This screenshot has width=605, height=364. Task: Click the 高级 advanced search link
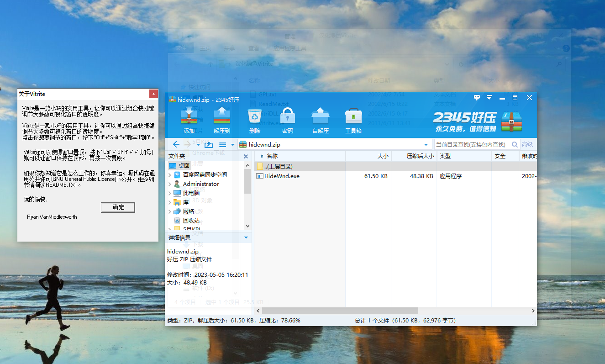tap(527, 144)
